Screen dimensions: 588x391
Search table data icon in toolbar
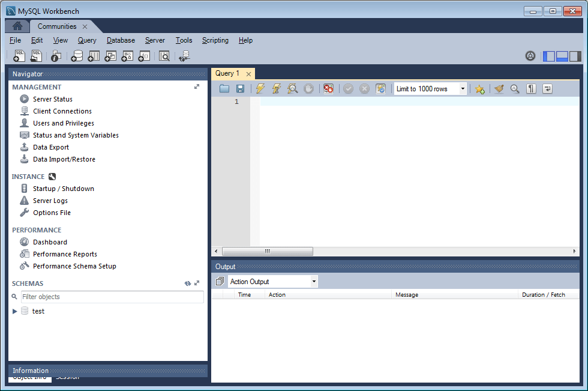pyautogui.click(x=164, y=56)
